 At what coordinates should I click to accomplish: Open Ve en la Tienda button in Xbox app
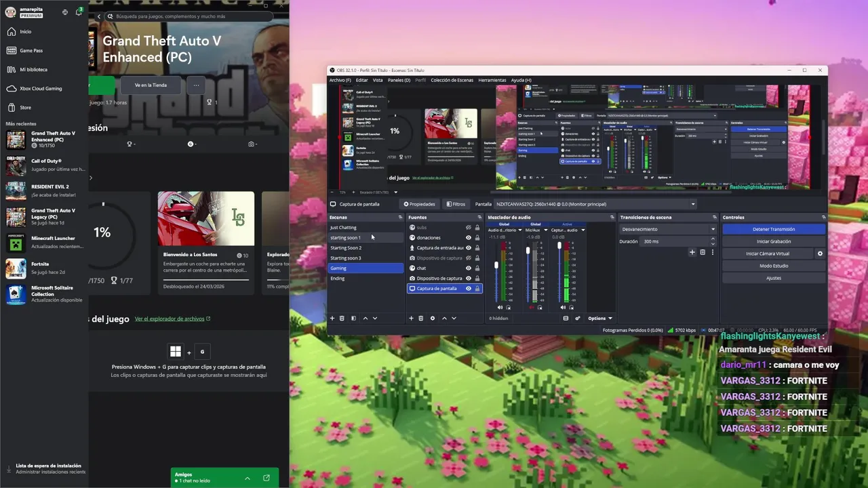(x=151, y=85)
